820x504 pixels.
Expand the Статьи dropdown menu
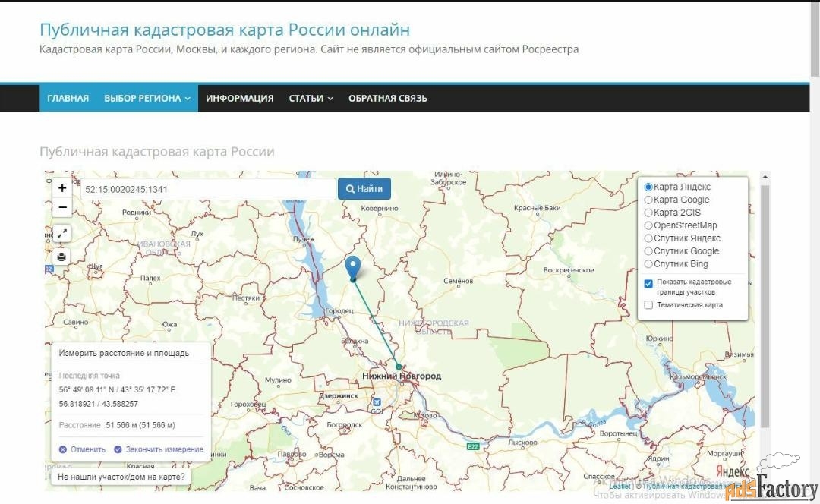tap(311, 98)
